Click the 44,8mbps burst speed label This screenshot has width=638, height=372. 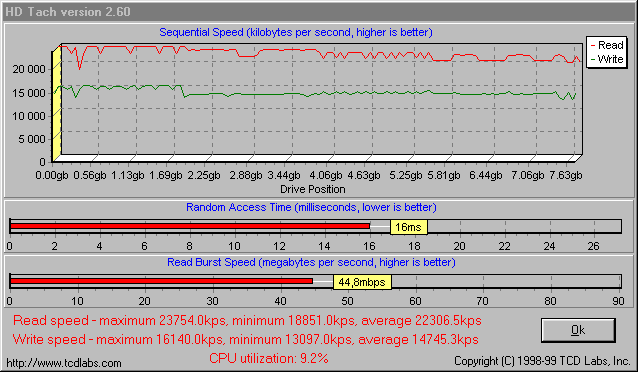pos(362,282)
